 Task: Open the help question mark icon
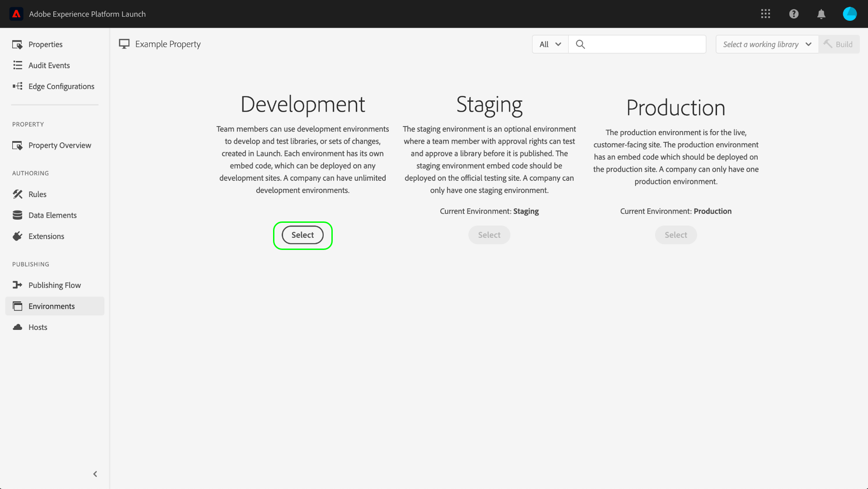[794, 14]
